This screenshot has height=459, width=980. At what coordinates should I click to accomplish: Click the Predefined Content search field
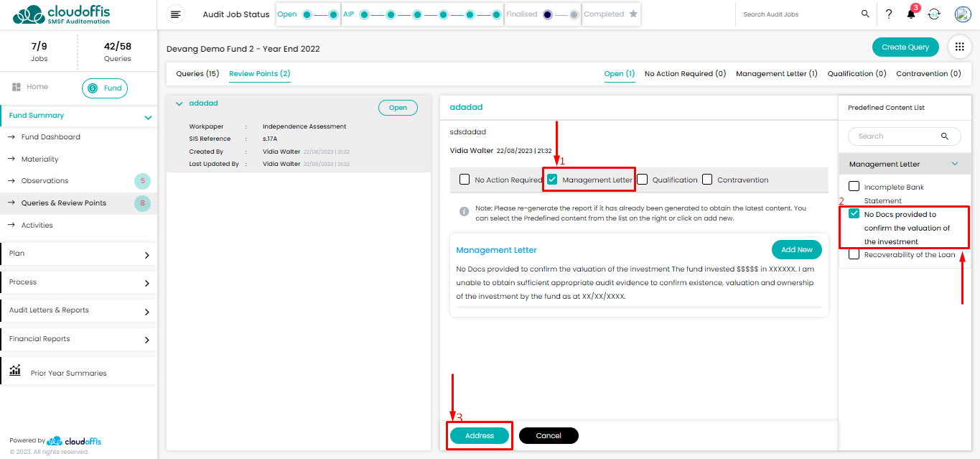pos(895,136)
